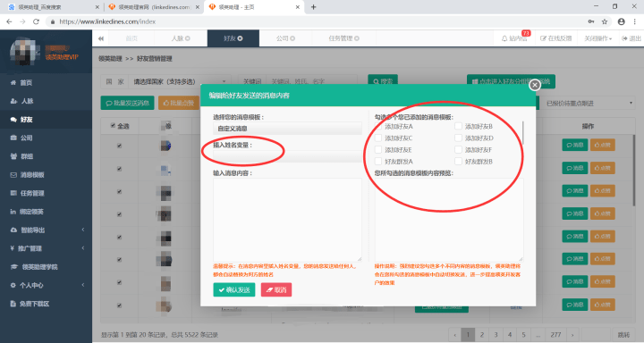Switch to the 首页 page tab
Screen dimensions: 644x343
click(131, 38)
